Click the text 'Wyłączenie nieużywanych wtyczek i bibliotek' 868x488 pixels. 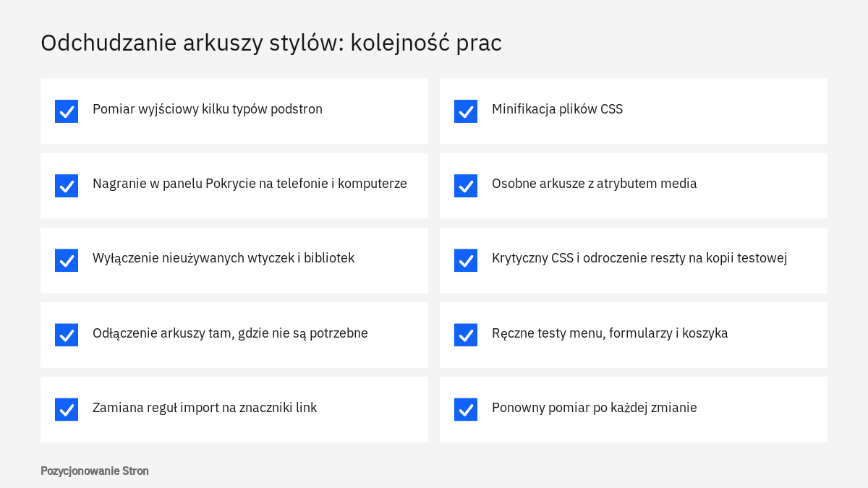click(224, 258)
